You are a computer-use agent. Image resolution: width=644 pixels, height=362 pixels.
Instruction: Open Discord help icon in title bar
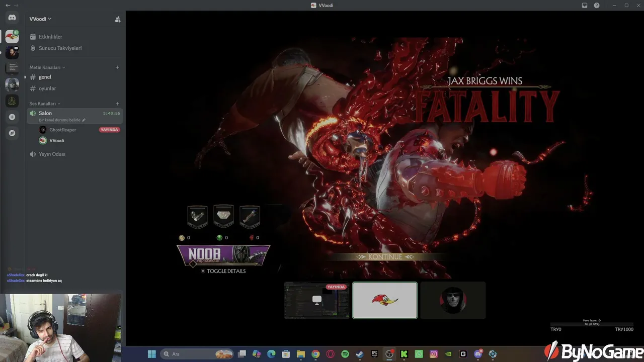click(597, 6)
